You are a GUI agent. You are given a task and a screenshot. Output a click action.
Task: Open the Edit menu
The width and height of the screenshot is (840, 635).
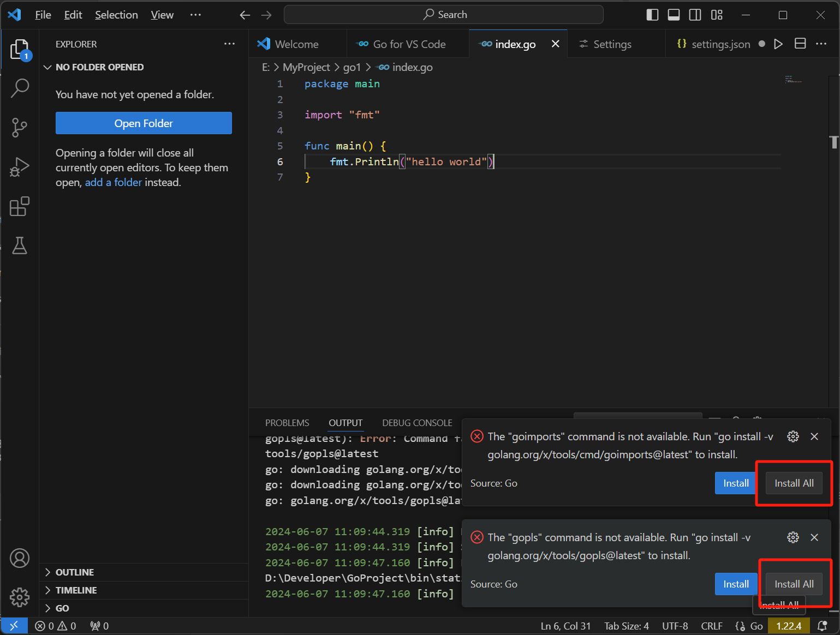tap(73, 15)
